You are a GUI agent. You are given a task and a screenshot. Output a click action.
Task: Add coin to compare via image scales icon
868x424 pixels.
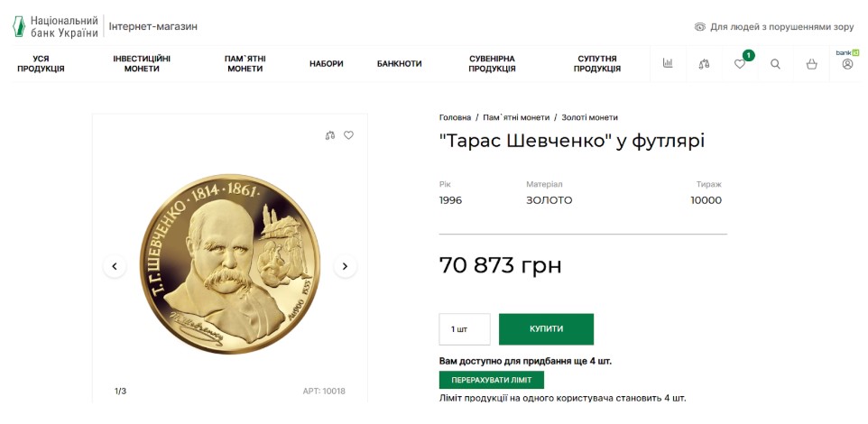(x=330, y=135)
